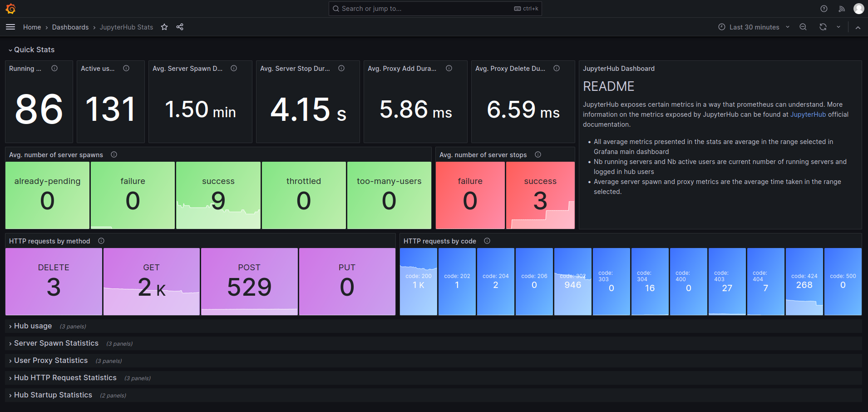The width and height of the screenshot is (868, 412).
Task: Show info for Avg. number of server spawns
Action: (114, 155)
